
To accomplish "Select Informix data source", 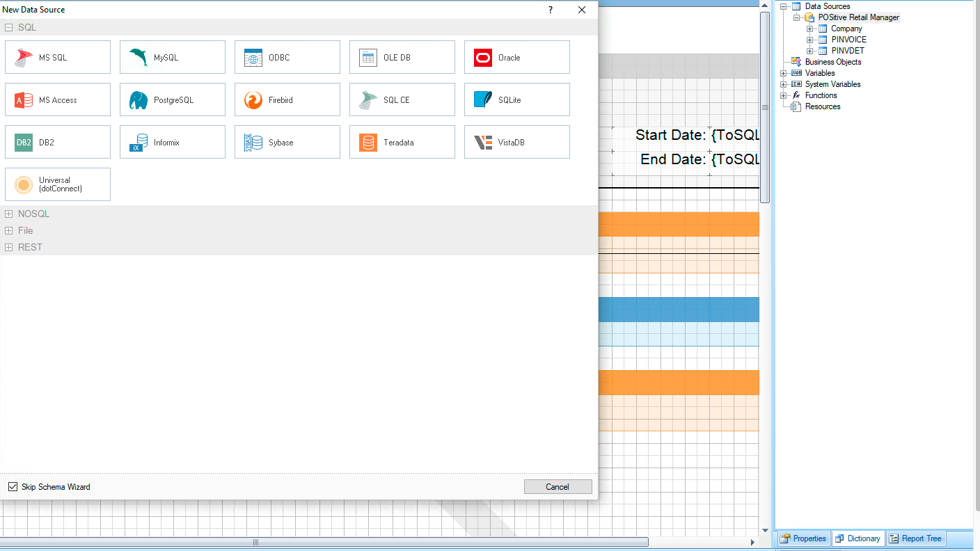I will click(173, 142).
